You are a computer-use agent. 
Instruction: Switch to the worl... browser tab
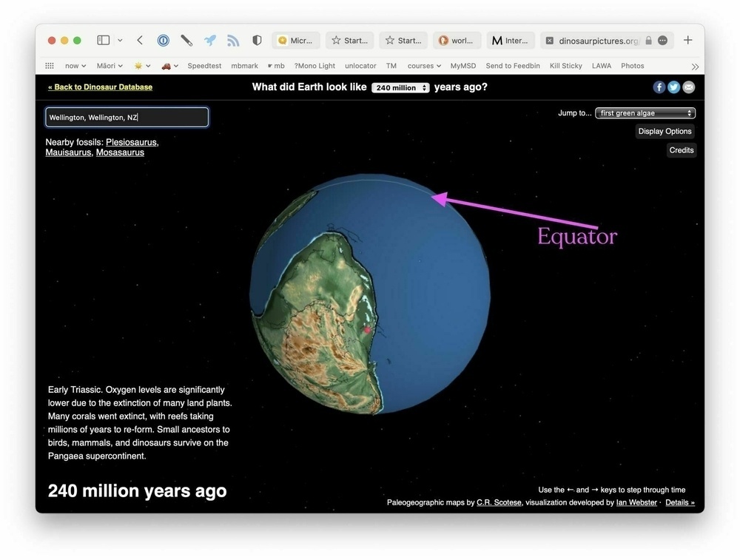[x=457, y=40]
